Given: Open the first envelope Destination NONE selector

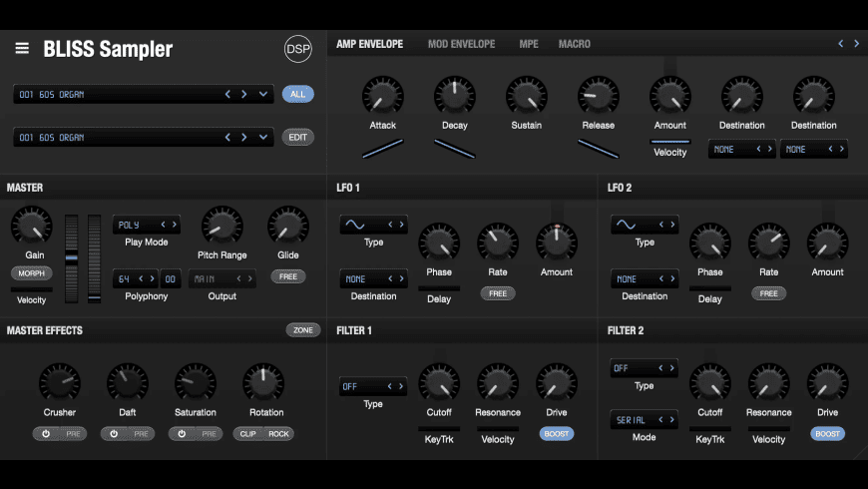Looking at the screenshot, I should point(741,149).
